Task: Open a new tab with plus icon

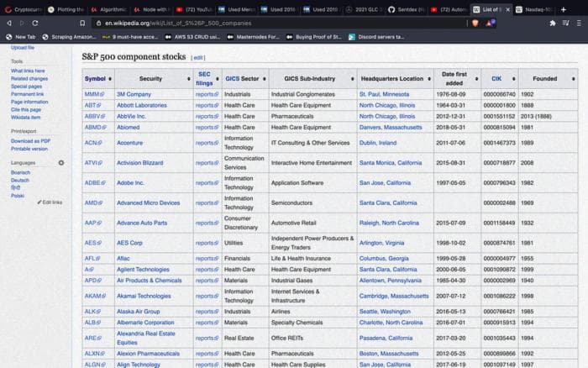Action: click(x=564, y=10)
